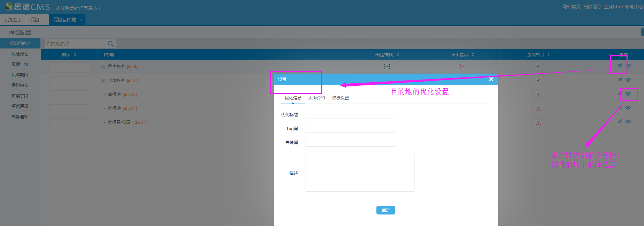
Task: Click the 优化标题 input field
Action: pos(350,114)
